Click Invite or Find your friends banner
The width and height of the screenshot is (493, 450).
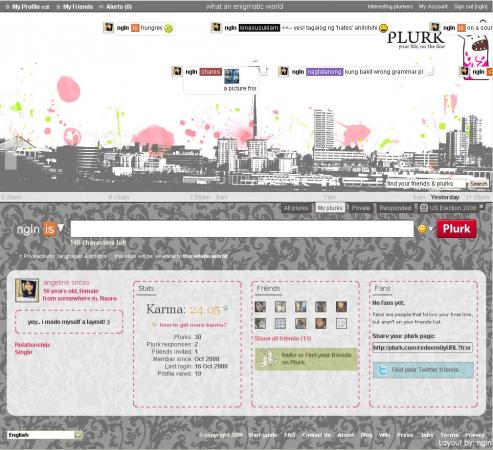pyautogui.click(x=306, y=359)
